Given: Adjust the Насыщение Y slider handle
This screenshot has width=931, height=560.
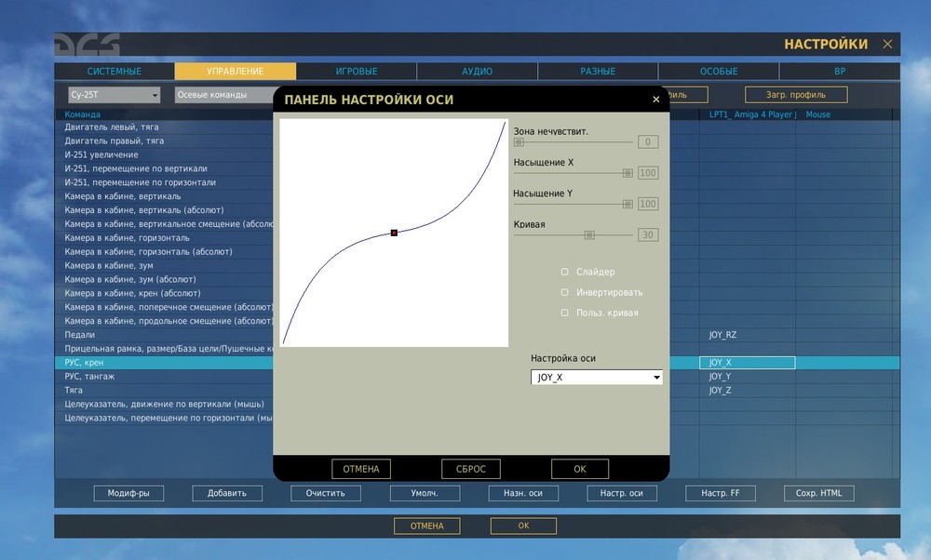Looking at the screenshot, I should [x=627, y=204].
